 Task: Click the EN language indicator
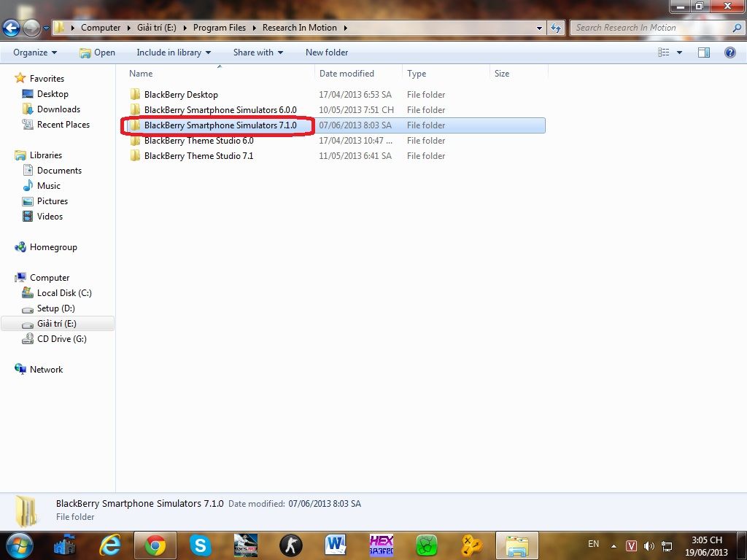click(x=593, y=544)
